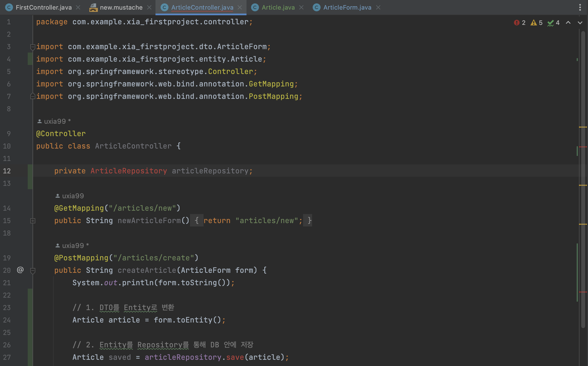Expand the folded newArticleForm method
Viewport: 588px width, 366px height.
point(33,221)
